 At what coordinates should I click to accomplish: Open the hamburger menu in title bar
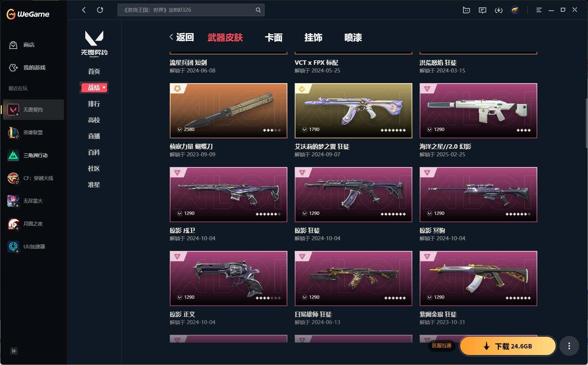click(539, 10)
